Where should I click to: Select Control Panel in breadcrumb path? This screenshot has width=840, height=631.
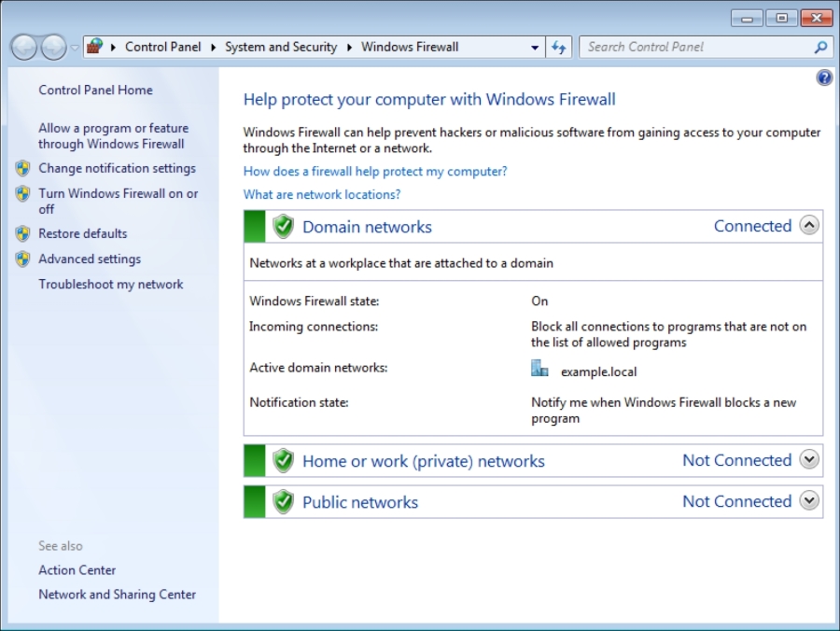pyautogui.click(x=162, y=47)
